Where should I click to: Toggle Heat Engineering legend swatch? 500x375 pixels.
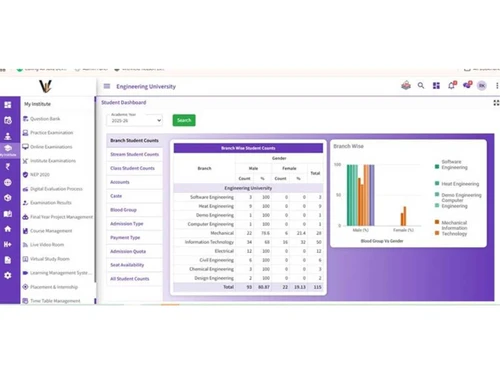[437, 183]
